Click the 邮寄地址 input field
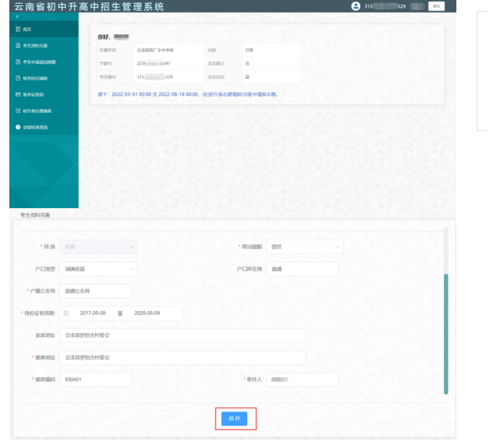Screen dimensions: 488x448 (x=183, y=358)
